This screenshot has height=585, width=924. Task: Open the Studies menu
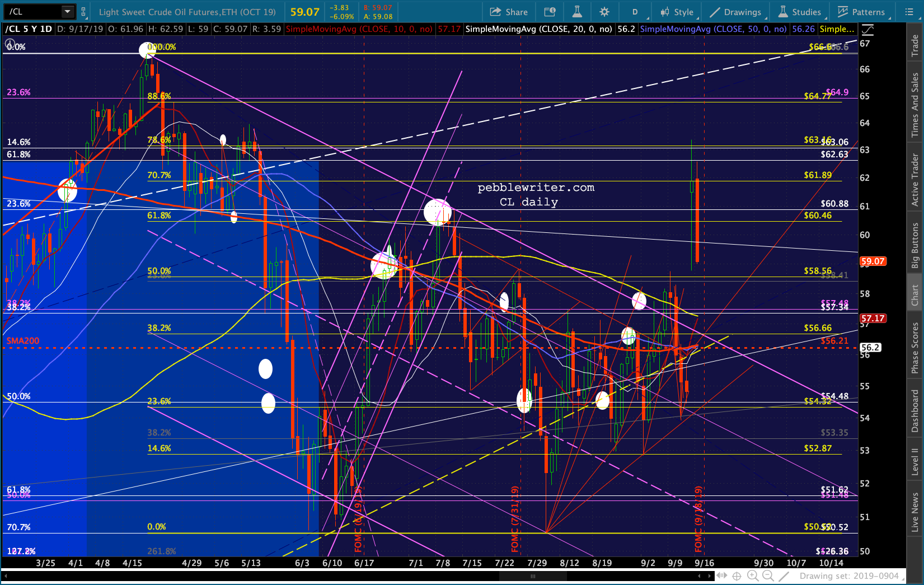coord(799,12)
